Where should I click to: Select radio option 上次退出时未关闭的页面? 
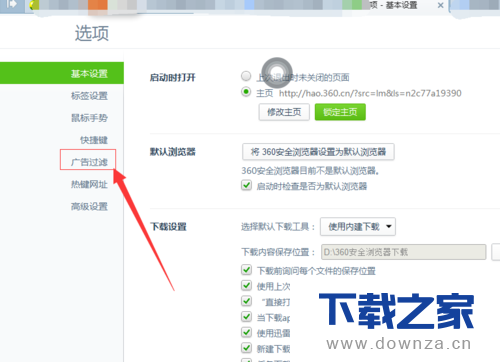[246, 76]
